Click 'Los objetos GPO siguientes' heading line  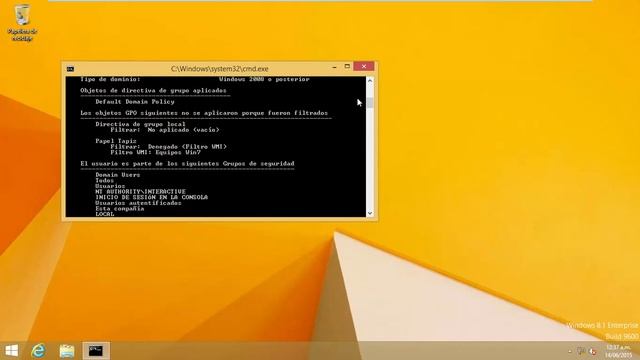pyautogui.click(x=204, y=113)
